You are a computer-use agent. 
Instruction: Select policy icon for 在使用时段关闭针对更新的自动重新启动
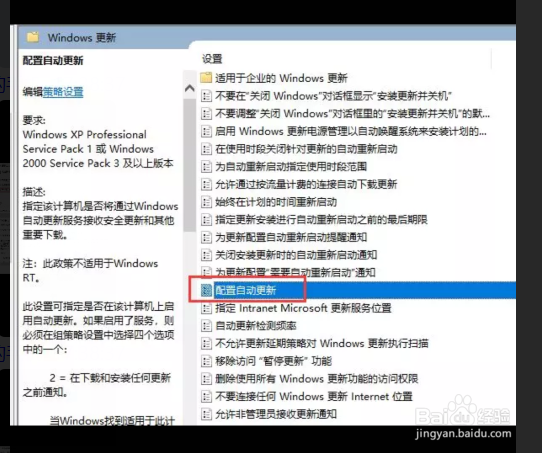[206, 149]
